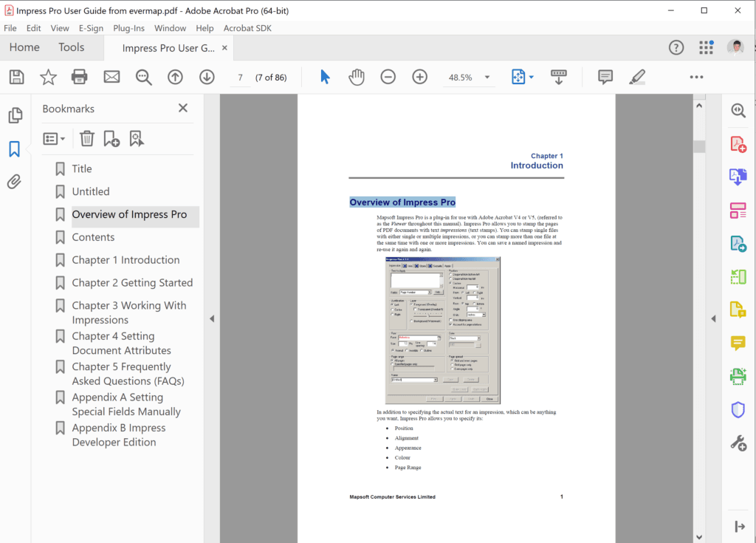
Task: Select the Hand tool
Action: click(x=357, y=76)
